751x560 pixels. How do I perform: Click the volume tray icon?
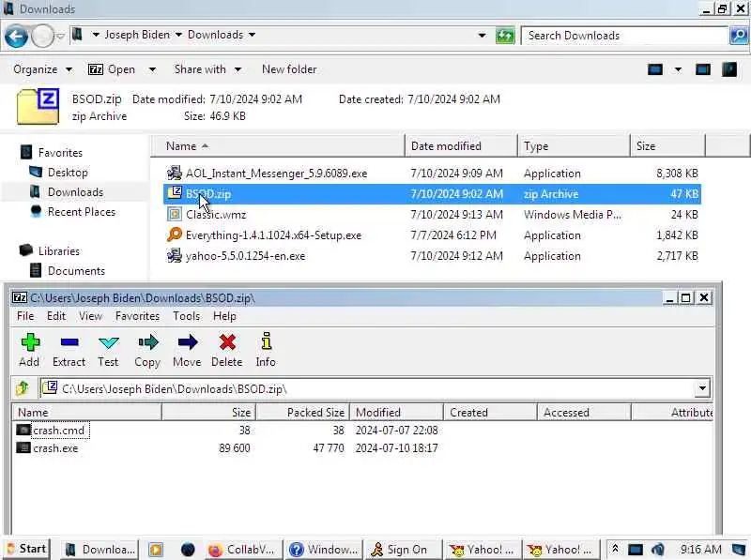coord(658,550)
